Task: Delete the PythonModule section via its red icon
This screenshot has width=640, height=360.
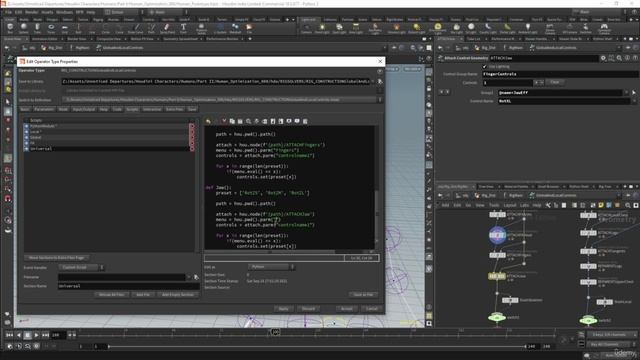Action: click(192, 126)
